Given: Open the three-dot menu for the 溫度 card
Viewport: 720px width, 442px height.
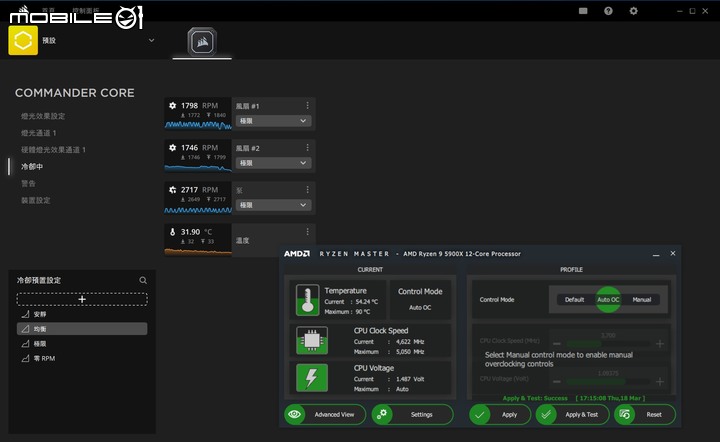Looking at the screenshot, I should pos(307,232).
